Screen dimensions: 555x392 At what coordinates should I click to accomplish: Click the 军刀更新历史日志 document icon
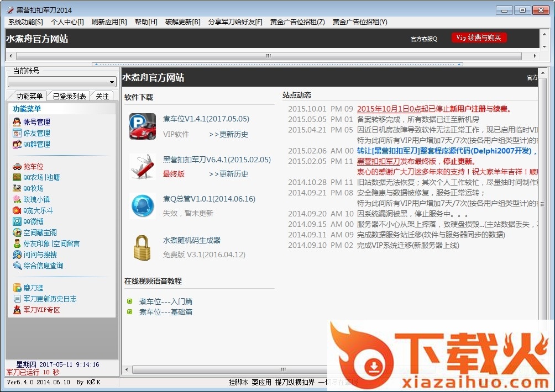pyautogui.click(x=17, y=299)
